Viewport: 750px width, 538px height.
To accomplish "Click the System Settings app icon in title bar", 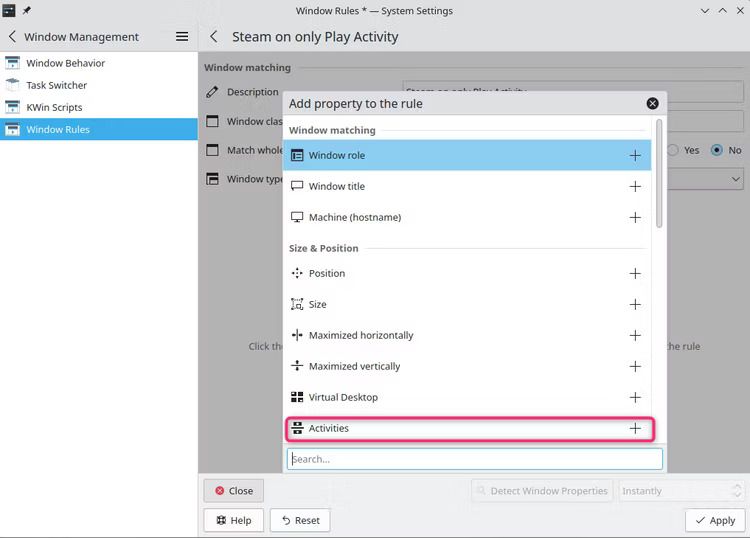I will point(9,11).
